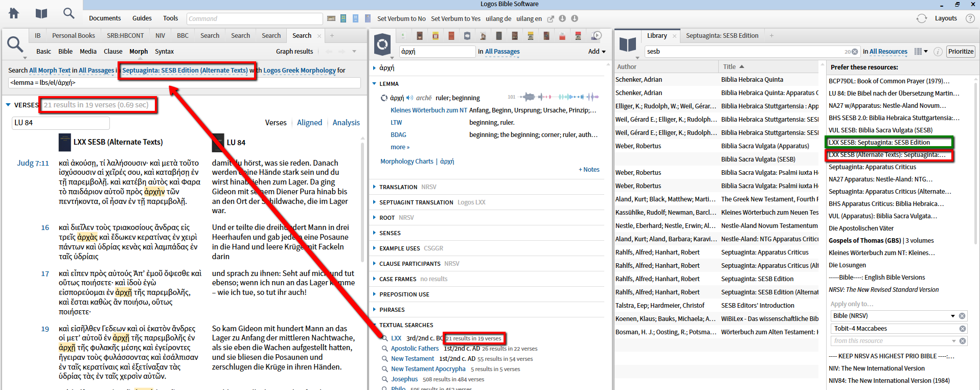Add a new tab in the Library panel
This screenshot has height=390, width=980.
[772, 36]
